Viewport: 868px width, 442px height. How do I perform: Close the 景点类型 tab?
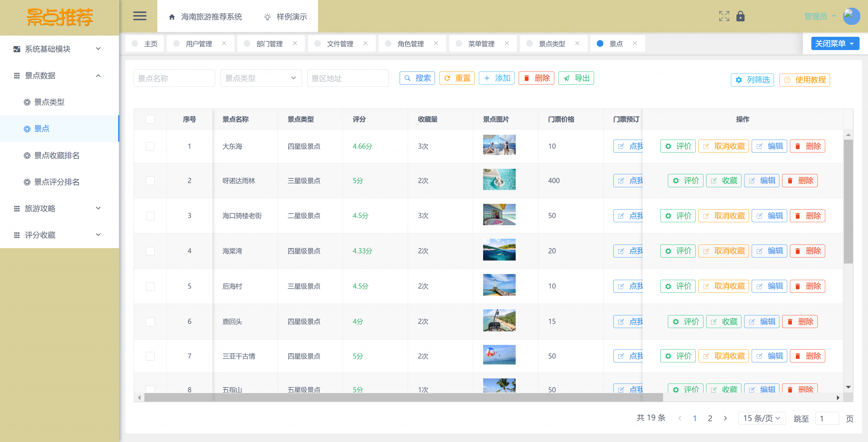(577, 43)
